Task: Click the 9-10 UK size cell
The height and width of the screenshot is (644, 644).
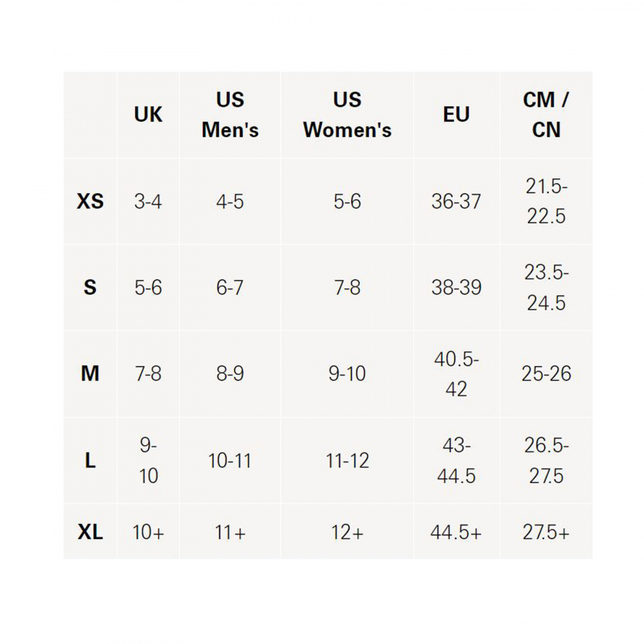Action: pos(148,460)
